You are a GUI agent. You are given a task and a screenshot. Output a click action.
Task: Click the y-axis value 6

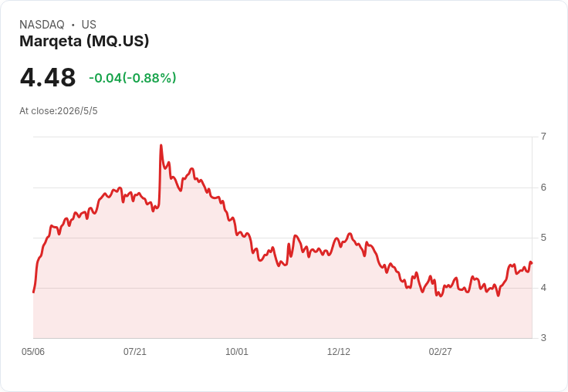543,188
